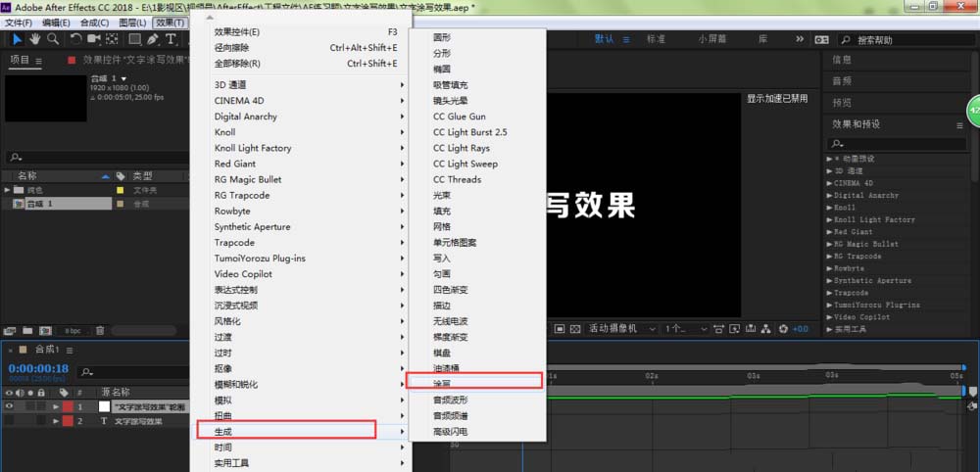Open the 音频 panel
The height and width of the screenshot is (472, 980).
(841, 81)
